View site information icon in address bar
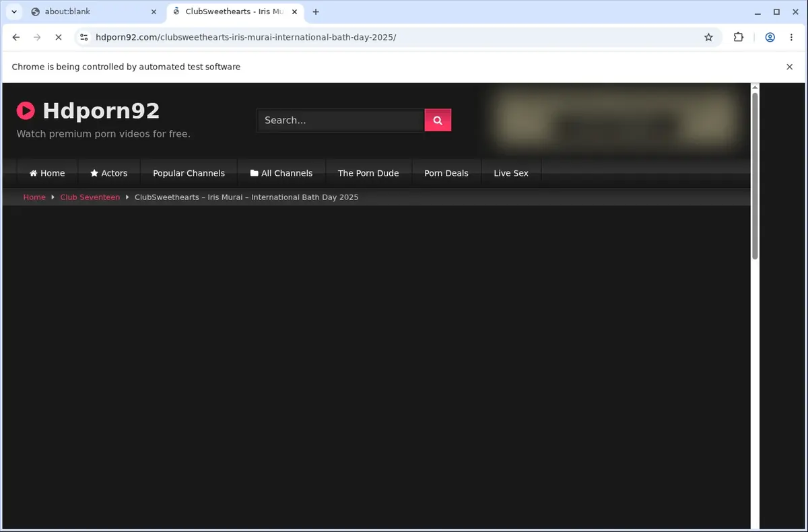Viewport: 808px width, 532px height. pos(83,38)
